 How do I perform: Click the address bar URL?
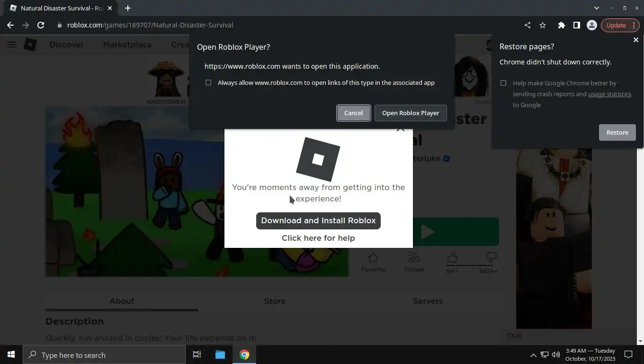tap(150, 25)
